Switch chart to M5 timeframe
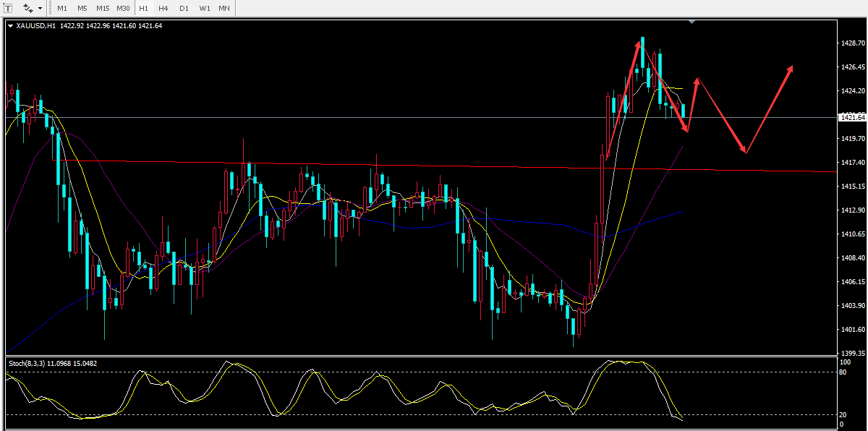The height and width of the screenshot is (431, 868). coord(82,9)
